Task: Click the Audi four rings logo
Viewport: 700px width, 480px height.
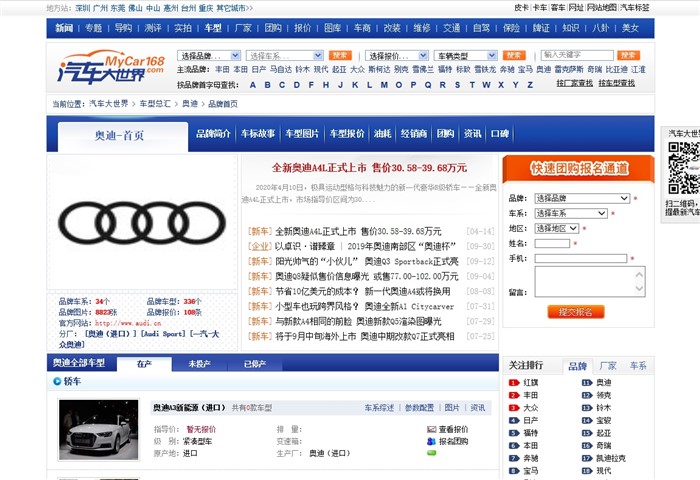Action: pyautogui.click(x=142, y=222)
